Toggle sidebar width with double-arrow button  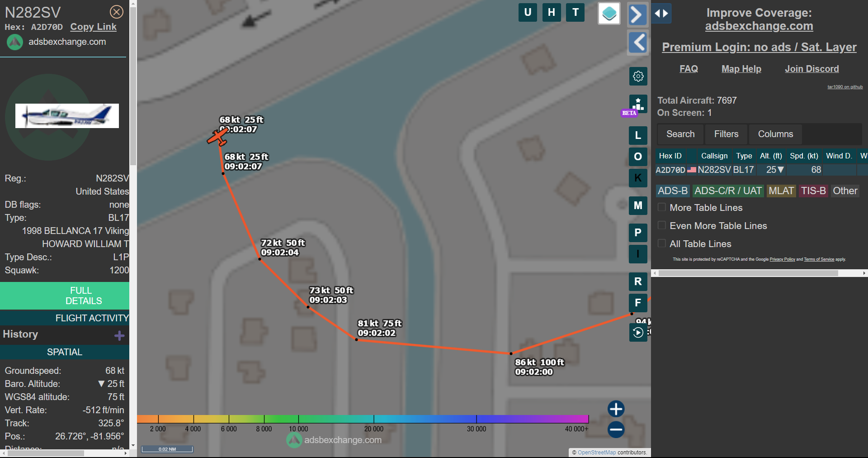click(x=661, y=14)
